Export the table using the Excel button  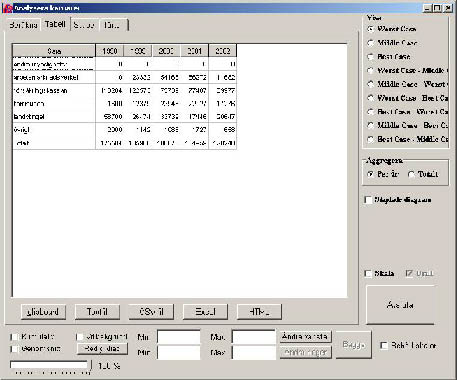[x=205, y=312]
